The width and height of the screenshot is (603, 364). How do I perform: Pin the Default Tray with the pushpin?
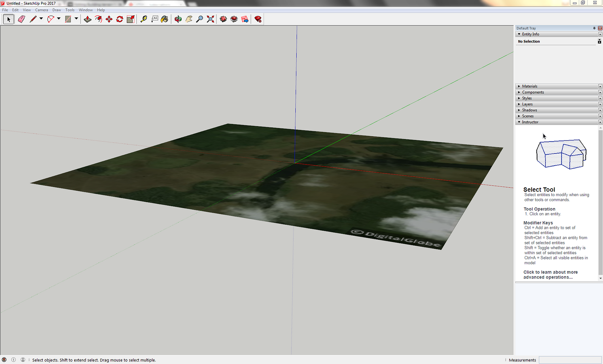click(594, 28)
